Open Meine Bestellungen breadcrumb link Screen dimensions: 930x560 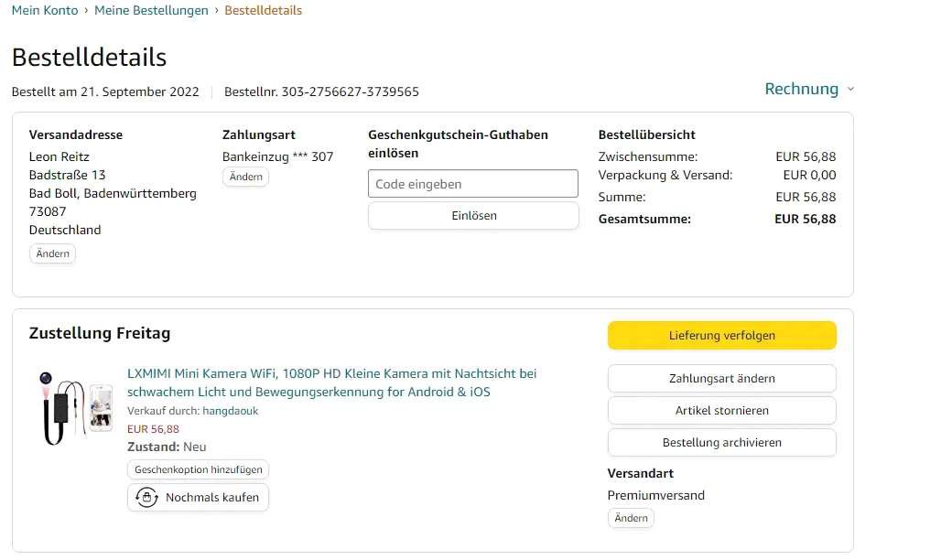point(151,11)
